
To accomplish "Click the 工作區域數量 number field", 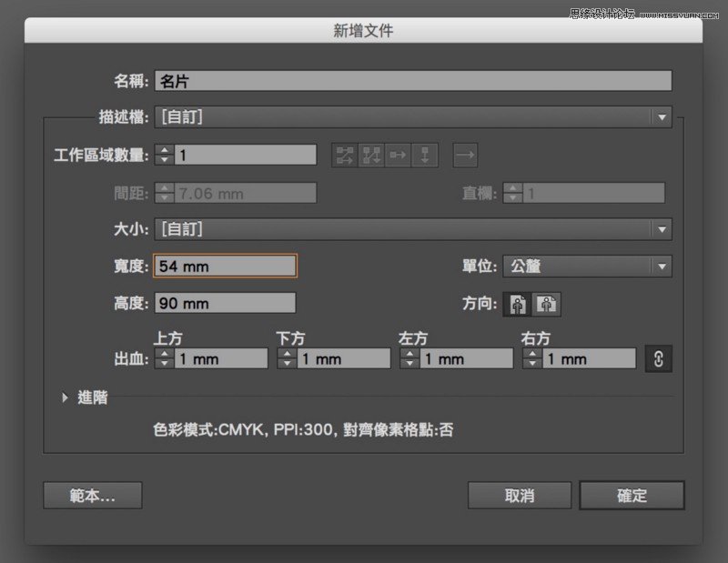I will click(x=246, y=155).
